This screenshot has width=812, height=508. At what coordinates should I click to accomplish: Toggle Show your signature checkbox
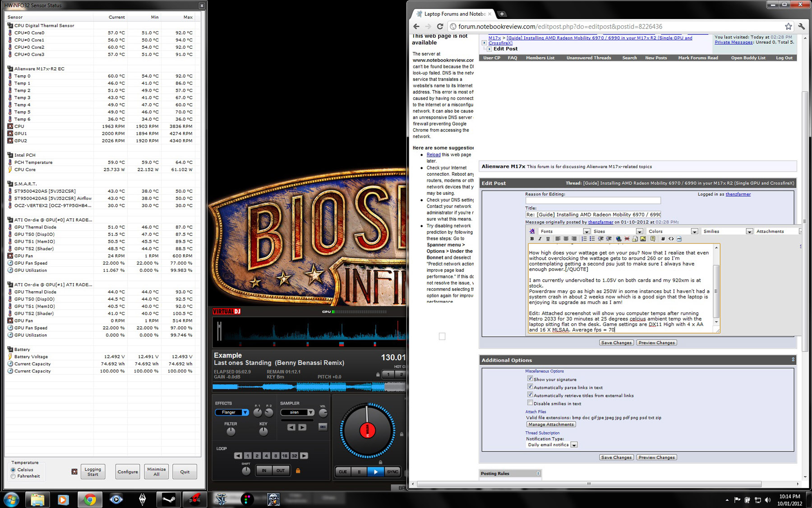pyautogui.click(x=530, y=379)
